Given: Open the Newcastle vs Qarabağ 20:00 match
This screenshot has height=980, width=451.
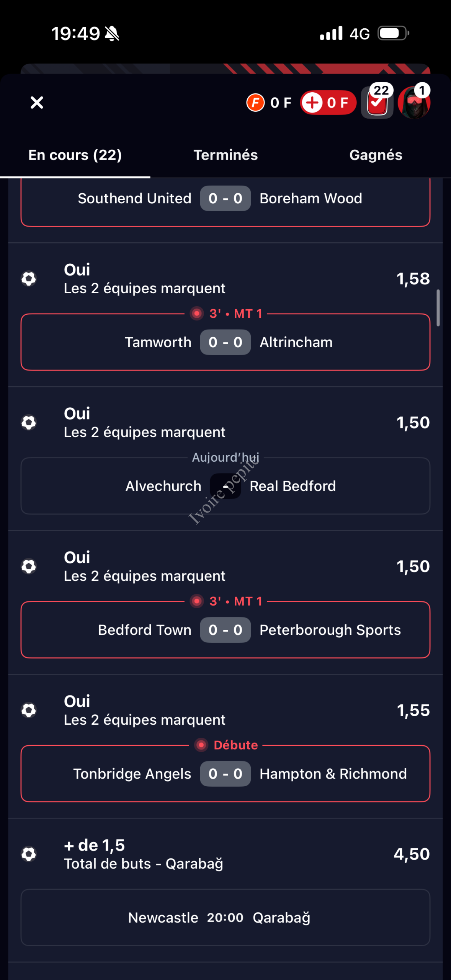Looking at the screenshot, I should (225, 918).
